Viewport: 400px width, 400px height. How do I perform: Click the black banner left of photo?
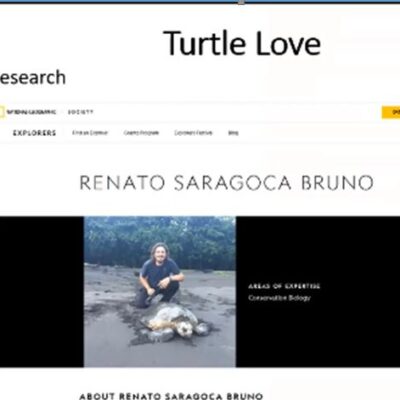[x=42, y=292]
